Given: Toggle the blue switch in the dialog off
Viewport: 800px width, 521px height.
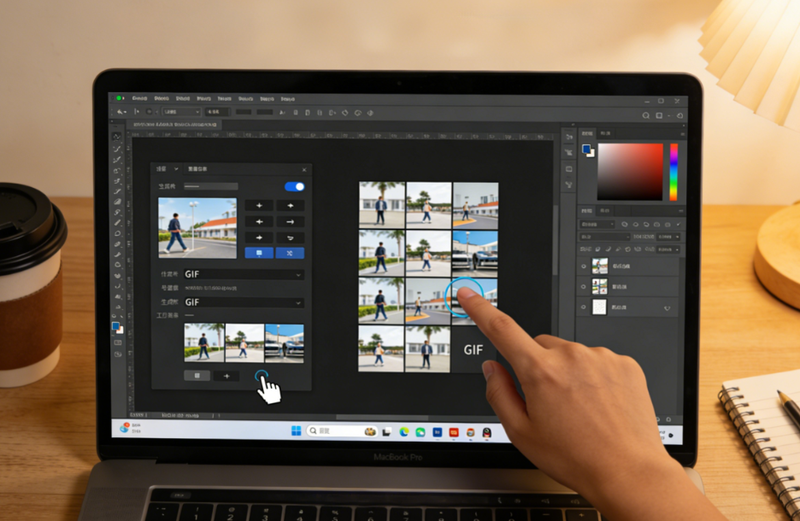Looking at the screenshot, I should point(294,186).
